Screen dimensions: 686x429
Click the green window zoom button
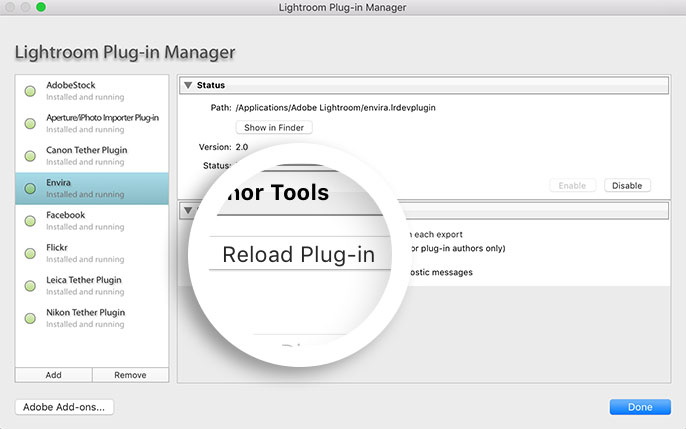click(41, 7)
